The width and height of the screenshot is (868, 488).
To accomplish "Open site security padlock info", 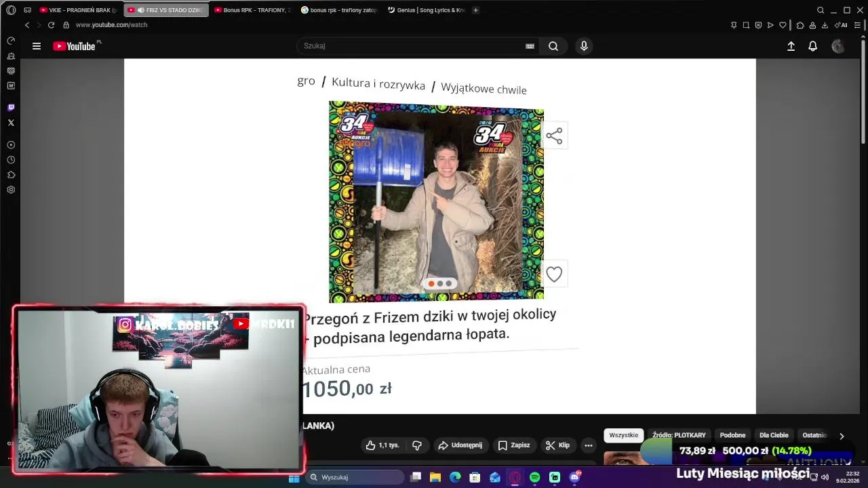I will (66, 25).
